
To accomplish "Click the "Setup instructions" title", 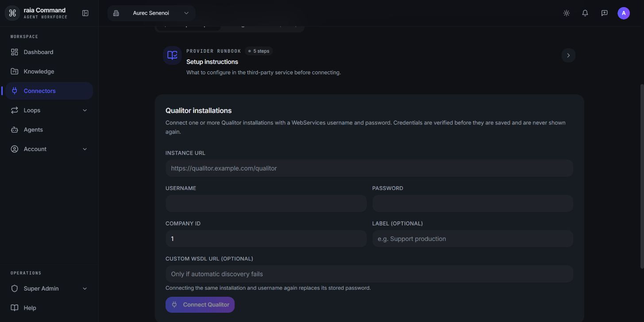I will [x=212, y=62].
